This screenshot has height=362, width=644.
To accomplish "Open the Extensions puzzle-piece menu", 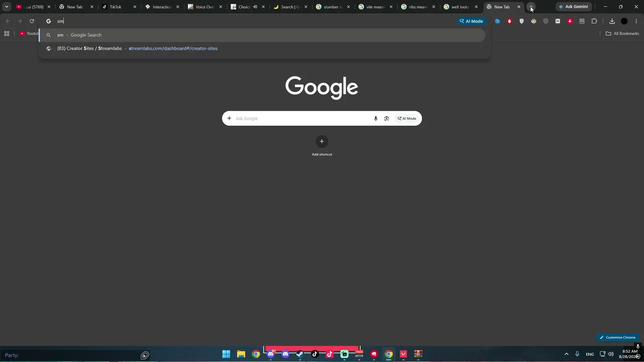I will (594, 21).
